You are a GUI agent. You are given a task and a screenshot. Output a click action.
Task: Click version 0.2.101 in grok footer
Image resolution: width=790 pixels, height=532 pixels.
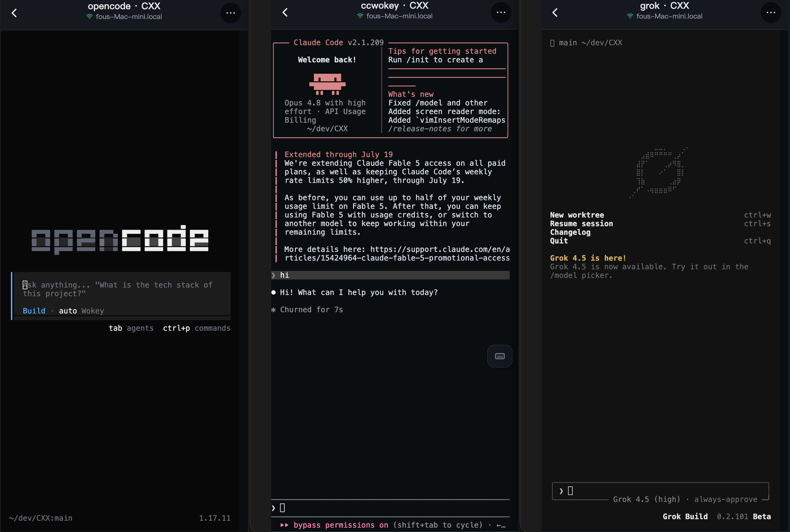pos(732,516)
